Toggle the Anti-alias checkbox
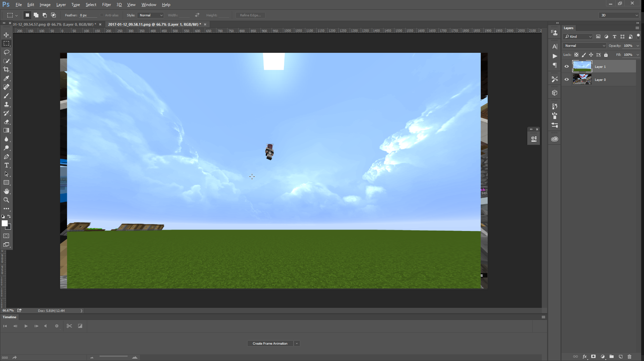This screenshot has width=644, height=361. pyautogui.click(x=102, y=15)
